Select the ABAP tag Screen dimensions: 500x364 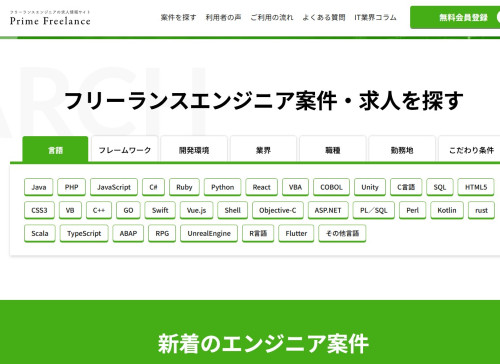[x=128, y=233]
